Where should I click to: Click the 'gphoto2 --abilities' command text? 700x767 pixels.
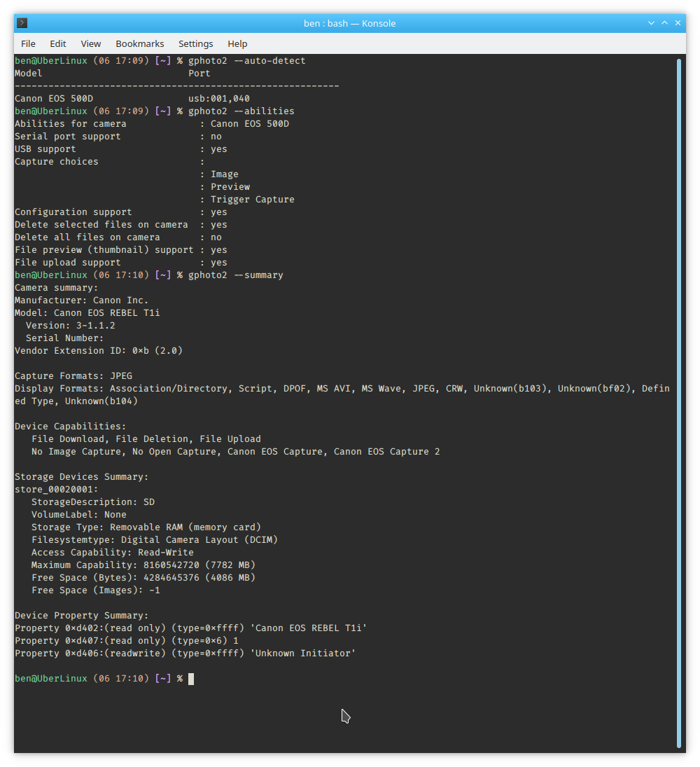241,111
